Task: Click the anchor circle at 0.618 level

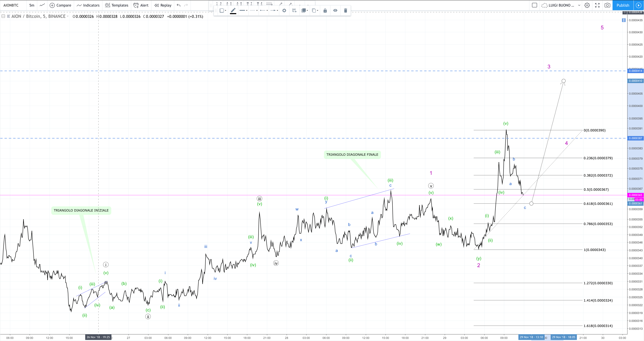Action: coord(531,204)
